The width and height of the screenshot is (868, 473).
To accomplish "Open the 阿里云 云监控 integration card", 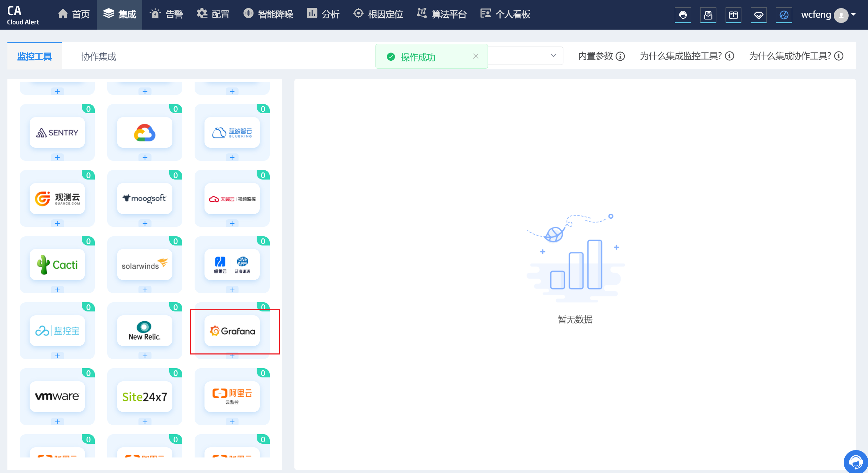I will pos(232,397).
